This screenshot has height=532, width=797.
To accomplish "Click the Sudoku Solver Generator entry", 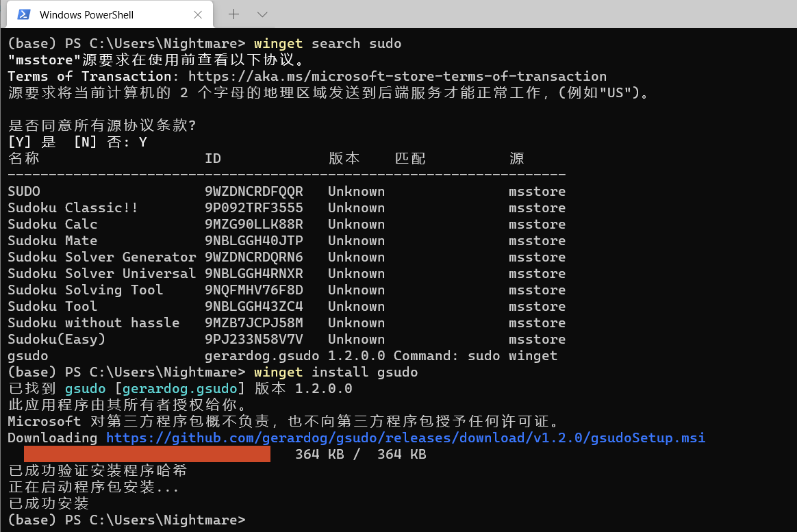I will (x=101, y=257).
